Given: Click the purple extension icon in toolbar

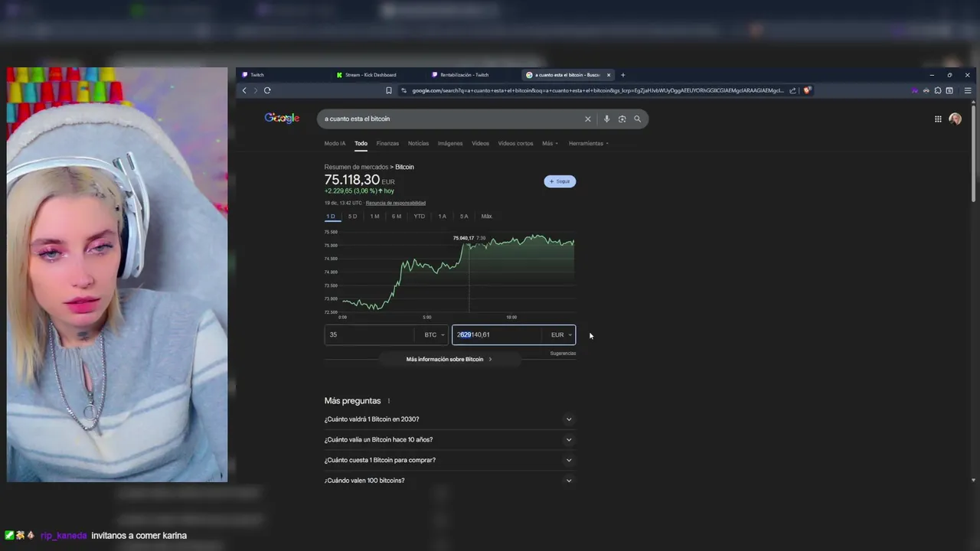Looking at the screenshot, I should [x=915, y=90].
